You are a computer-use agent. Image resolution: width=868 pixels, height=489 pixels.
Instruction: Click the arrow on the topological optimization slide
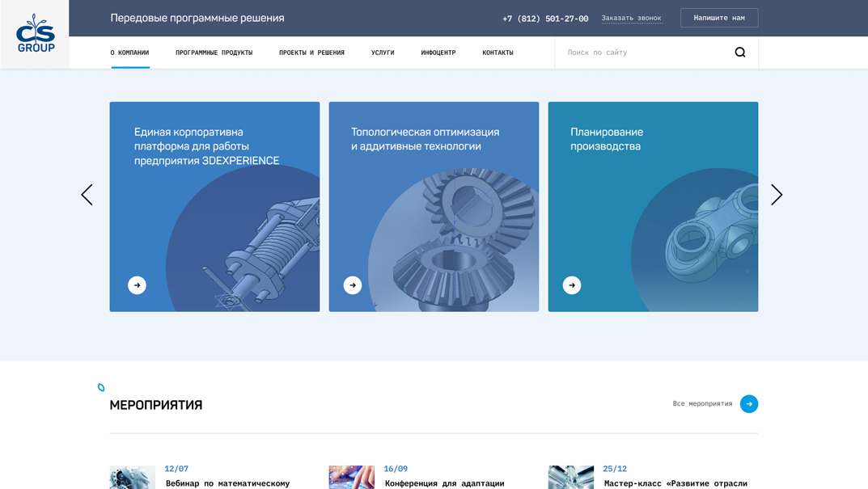pyautogui.click(x=352, y=285)
